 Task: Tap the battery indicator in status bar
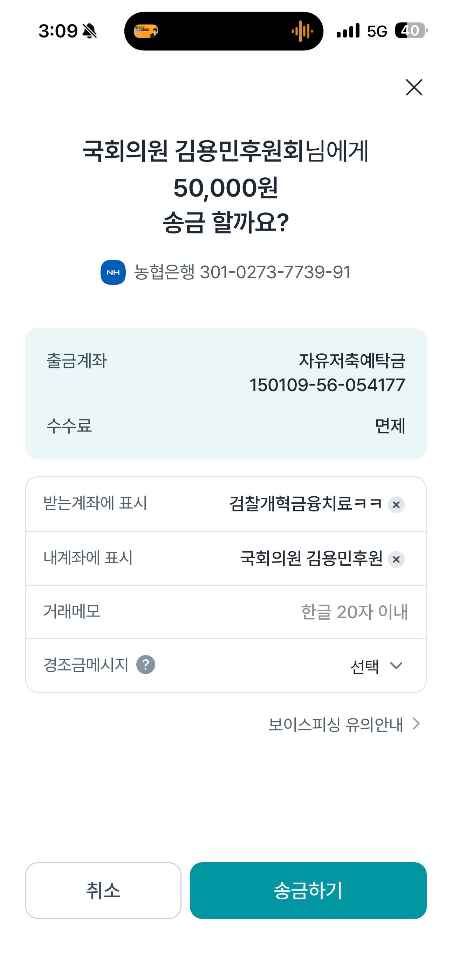coord(411,30)
